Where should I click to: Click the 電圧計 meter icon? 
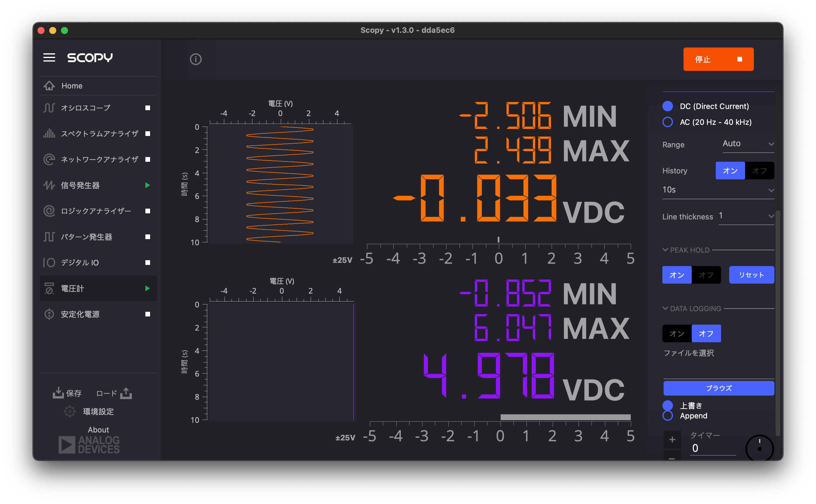pos(49,288)
